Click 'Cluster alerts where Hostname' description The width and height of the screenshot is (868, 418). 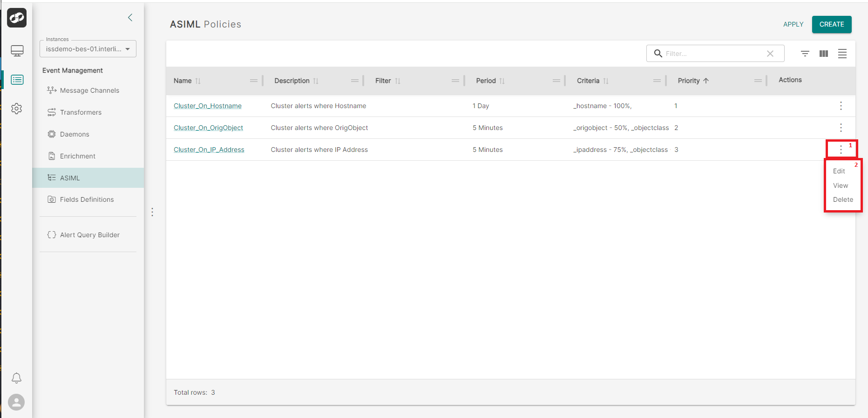[x=319, y=106]
